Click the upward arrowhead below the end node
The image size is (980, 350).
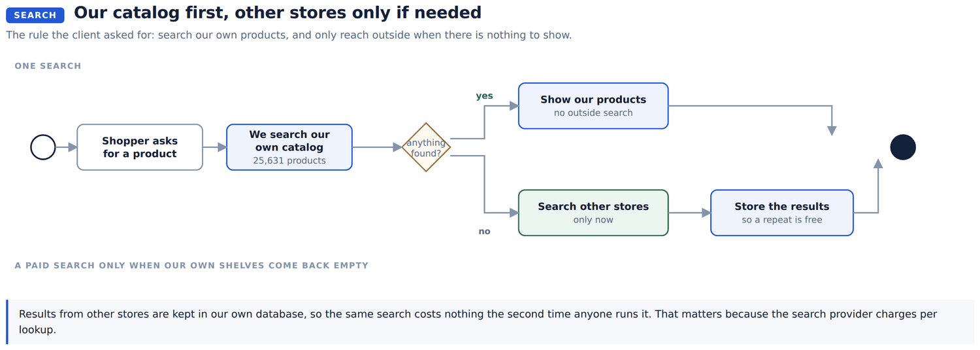pyautogui.click(x=878, y=164)
